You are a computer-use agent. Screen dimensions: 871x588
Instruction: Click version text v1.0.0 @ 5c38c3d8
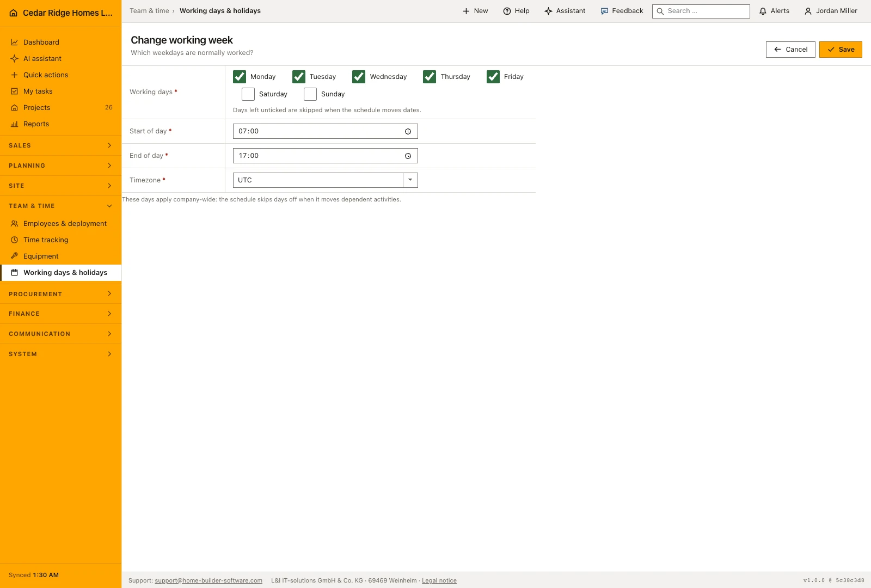tap(833, 580)
